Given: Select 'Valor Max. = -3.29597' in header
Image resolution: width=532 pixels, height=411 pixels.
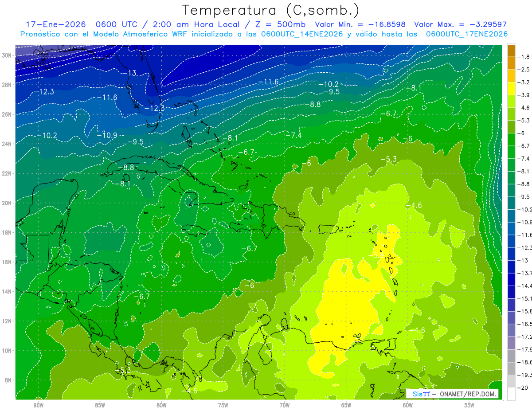Looking at the screenshot, I should tap(460, 25).
